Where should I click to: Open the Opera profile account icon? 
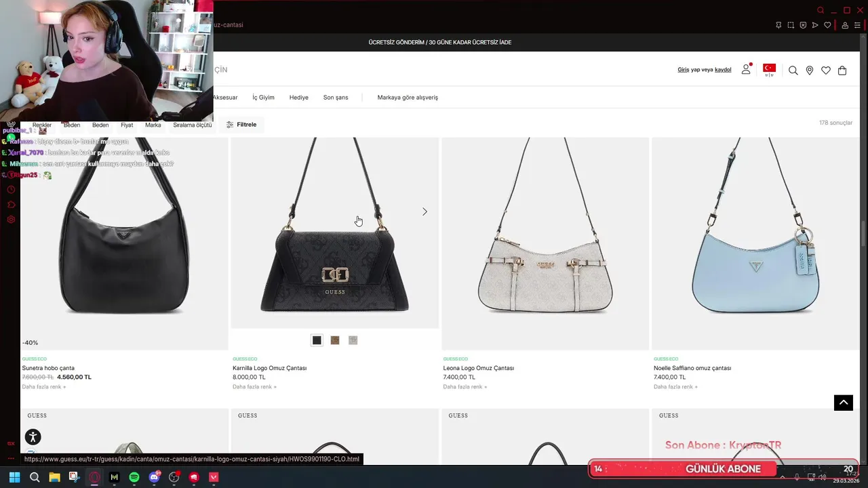click(x=845, y=25)
